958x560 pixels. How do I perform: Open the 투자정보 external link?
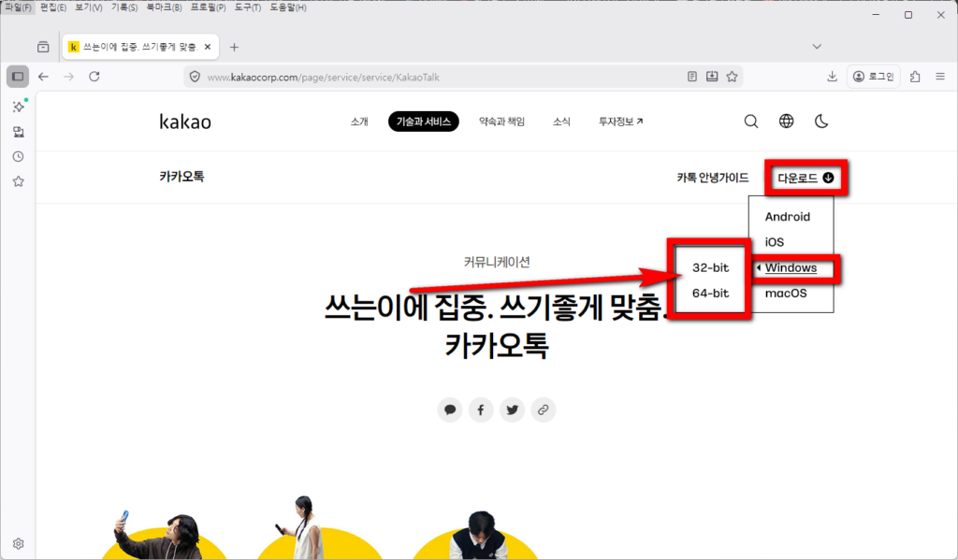click(x=621, y=122)
